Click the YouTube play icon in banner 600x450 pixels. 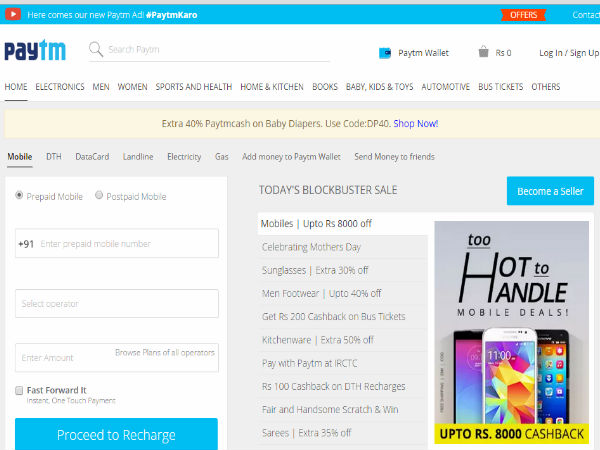click(14, 15)
